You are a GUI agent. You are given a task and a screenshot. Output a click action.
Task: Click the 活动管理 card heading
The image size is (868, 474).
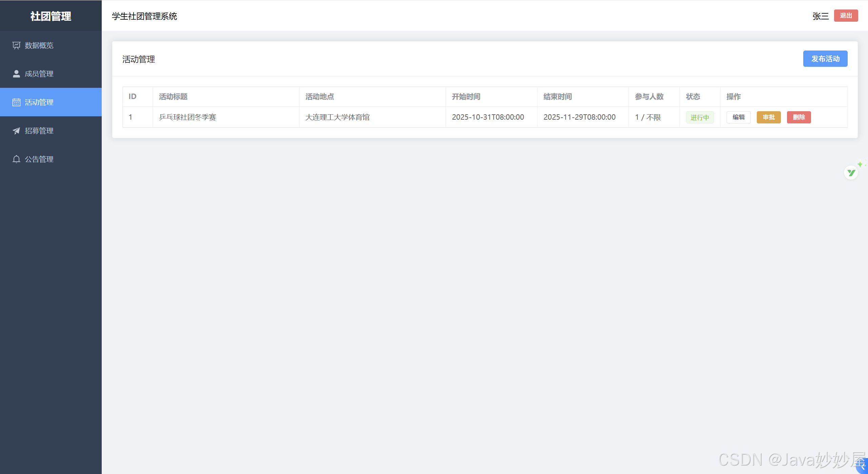pyautogui.click(x=139, y=59)
